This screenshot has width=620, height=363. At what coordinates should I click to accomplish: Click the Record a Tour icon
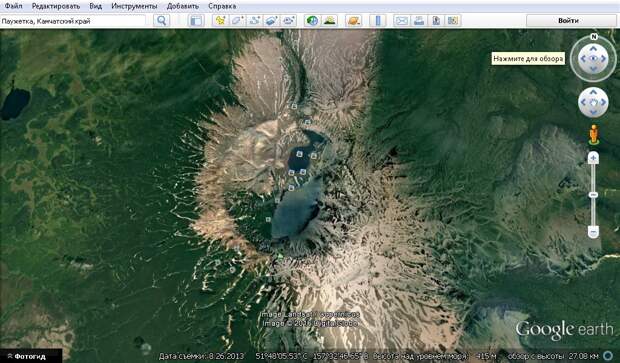(288, 21)
